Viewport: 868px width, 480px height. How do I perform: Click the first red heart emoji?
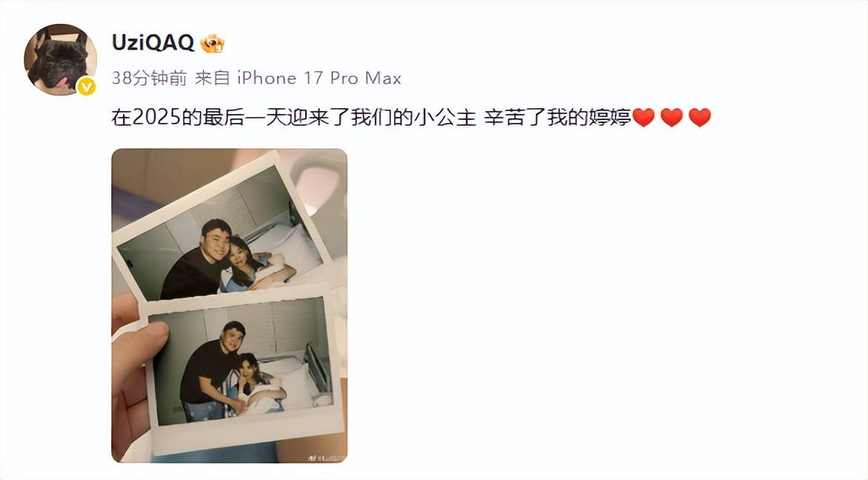(x=644, y=118)
